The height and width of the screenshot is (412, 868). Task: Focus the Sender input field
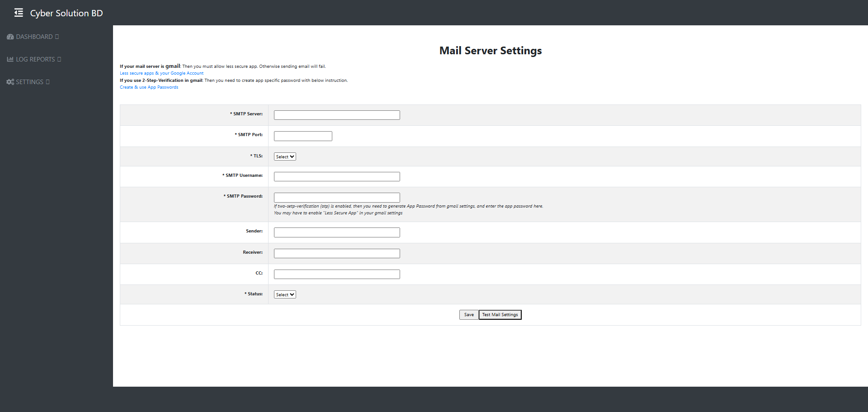click(337, 232)
